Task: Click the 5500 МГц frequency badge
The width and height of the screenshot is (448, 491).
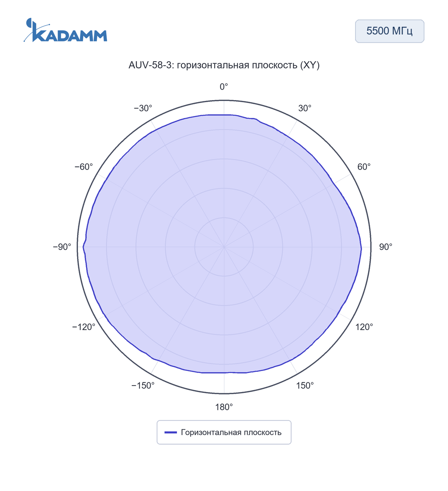Action: [390, 31]
